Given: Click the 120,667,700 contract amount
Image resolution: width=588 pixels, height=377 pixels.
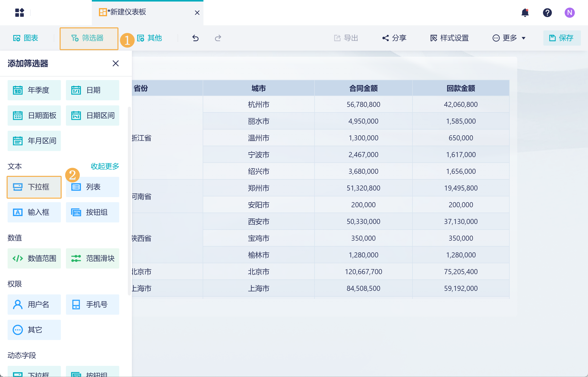Looking at the screenshot, I should 363,272.
